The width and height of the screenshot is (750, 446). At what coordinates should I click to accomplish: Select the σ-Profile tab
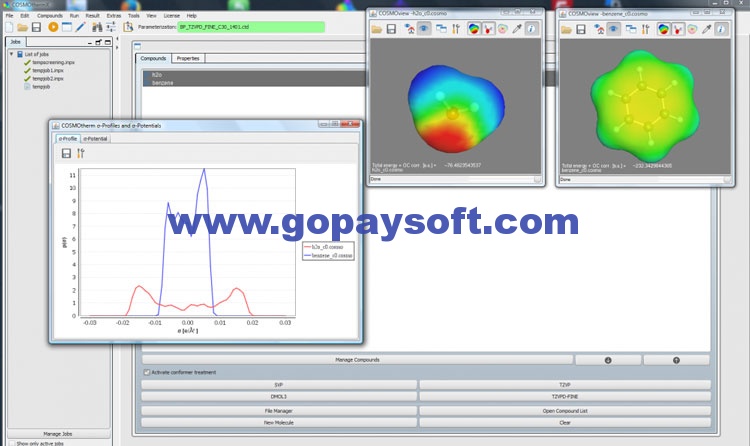point(68,139)
